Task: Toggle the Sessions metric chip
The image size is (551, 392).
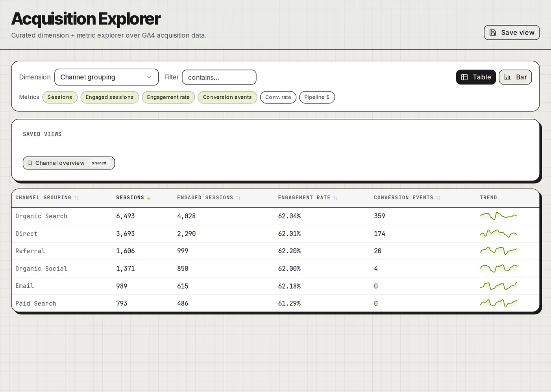Action: click(x=60, y=97)
